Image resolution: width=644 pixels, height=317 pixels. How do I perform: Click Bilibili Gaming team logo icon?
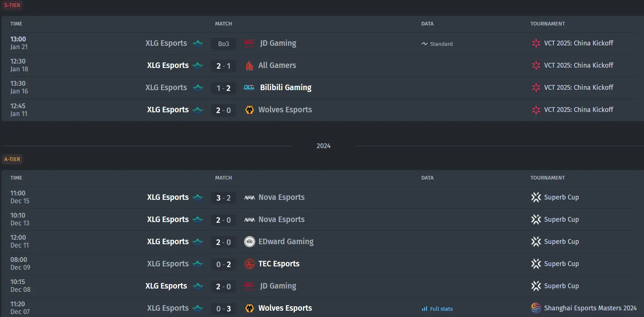[249, 88]
